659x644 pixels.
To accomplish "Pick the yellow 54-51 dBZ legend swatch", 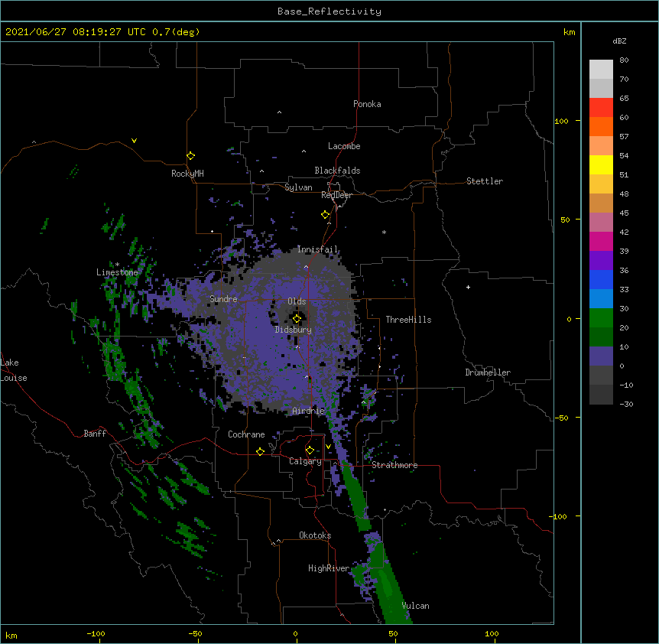I will pyautogui.click(x=601, y=164).
